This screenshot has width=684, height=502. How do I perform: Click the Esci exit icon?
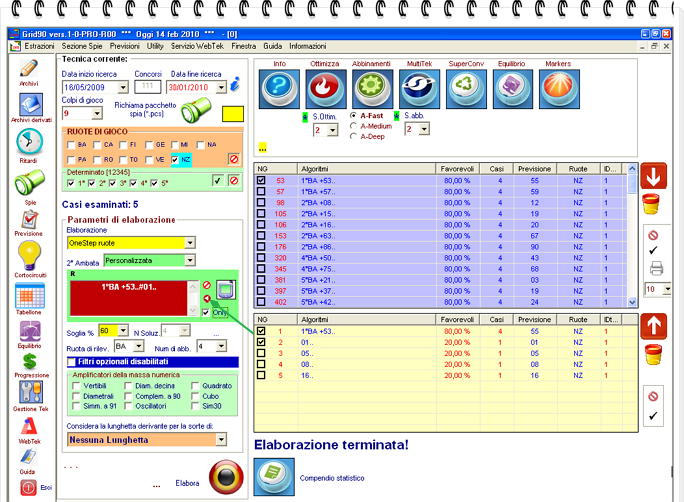[28, 487]
